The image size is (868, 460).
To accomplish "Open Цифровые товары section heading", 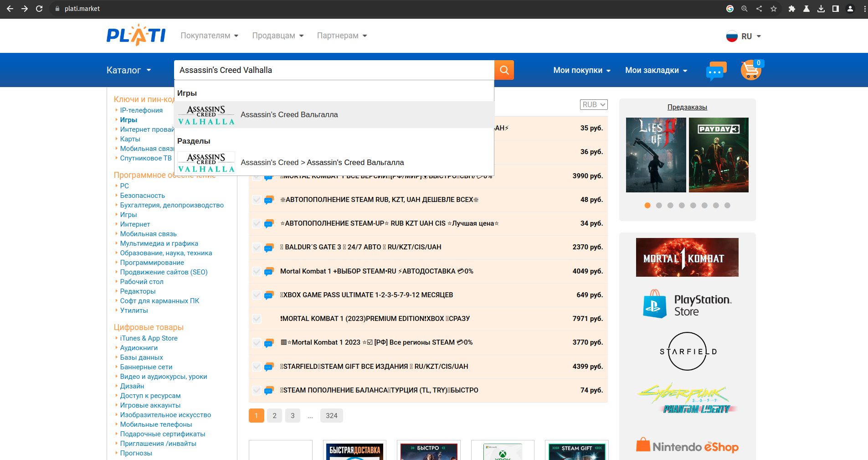I will [149, 327].
